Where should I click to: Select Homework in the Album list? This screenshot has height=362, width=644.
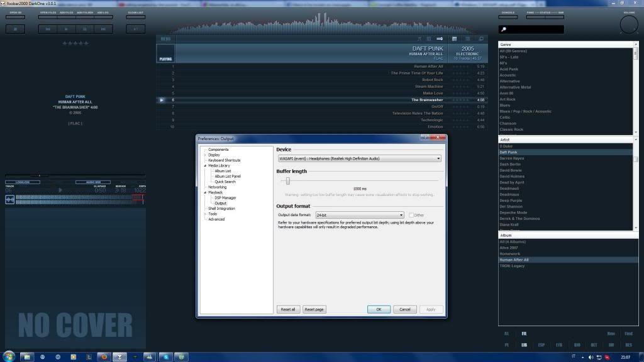508,254
